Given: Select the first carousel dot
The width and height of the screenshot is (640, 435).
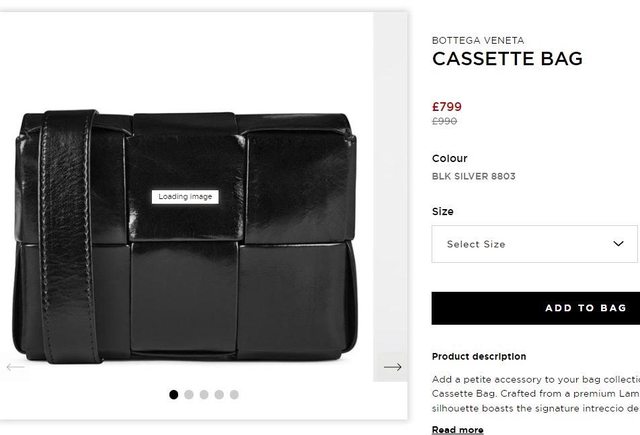Looking at the screenshot, I should [x=174, y=394].
